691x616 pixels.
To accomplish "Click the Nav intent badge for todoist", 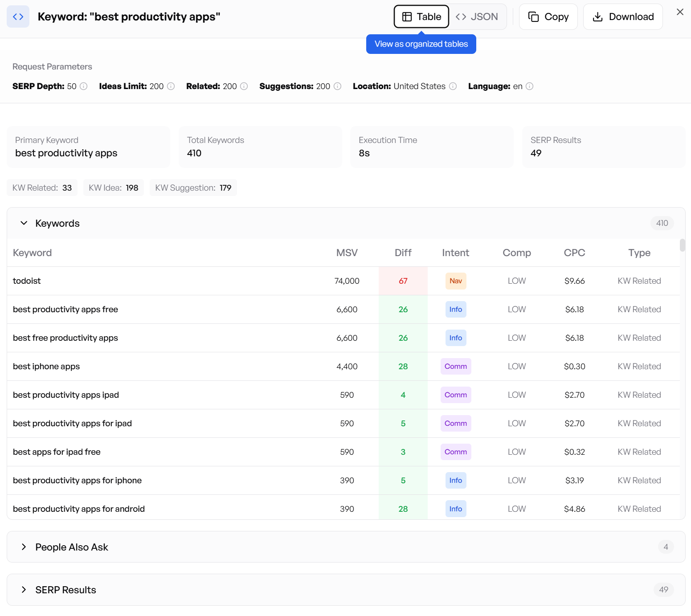I will coord(455,281).
